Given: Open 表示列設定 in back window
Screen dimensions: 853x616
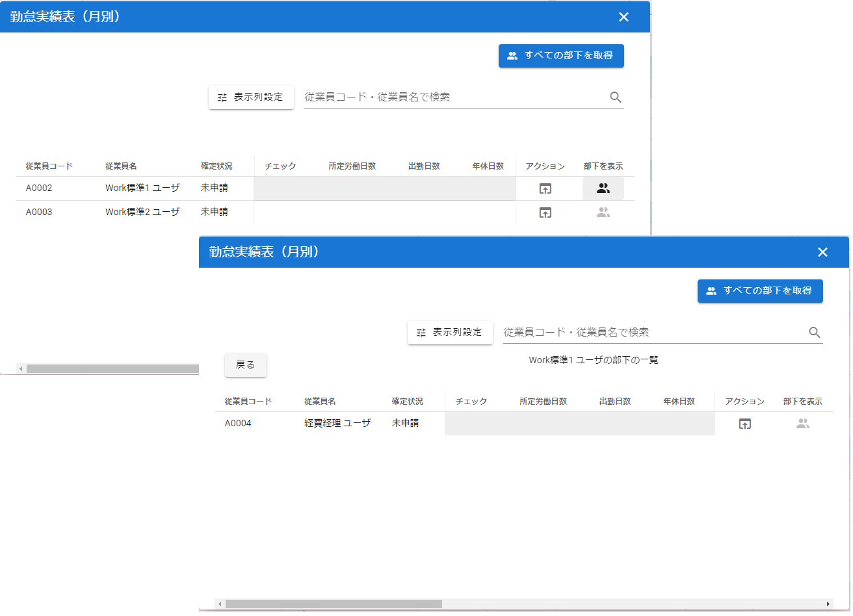Looking at the screenshot, I should point(251,97).
